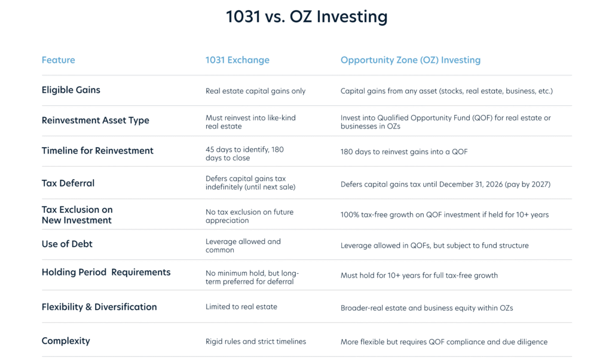
Task: Select the 'Complexity' row label
Action: (66, 341)
